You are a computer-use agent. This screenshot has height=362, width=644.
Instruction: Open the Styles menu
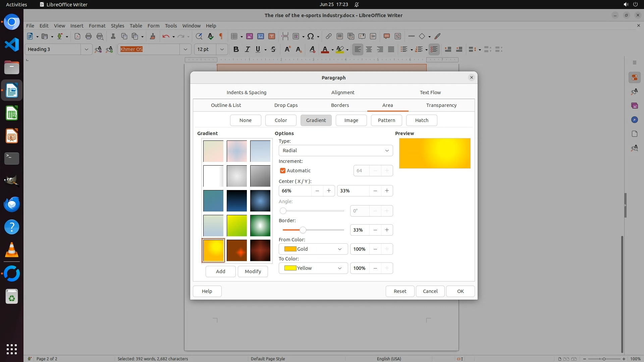pyautogui.click(x=117, y=25)
